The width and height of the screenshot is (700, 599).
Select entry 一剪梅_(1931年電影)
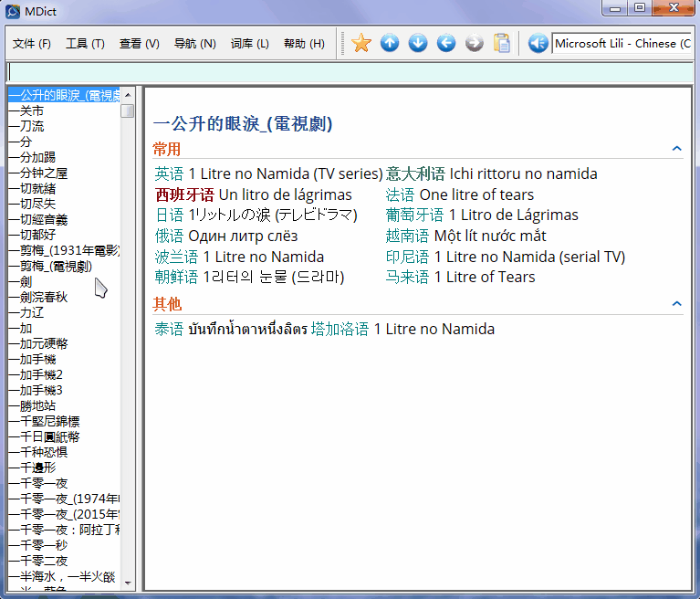click(64, 250)
